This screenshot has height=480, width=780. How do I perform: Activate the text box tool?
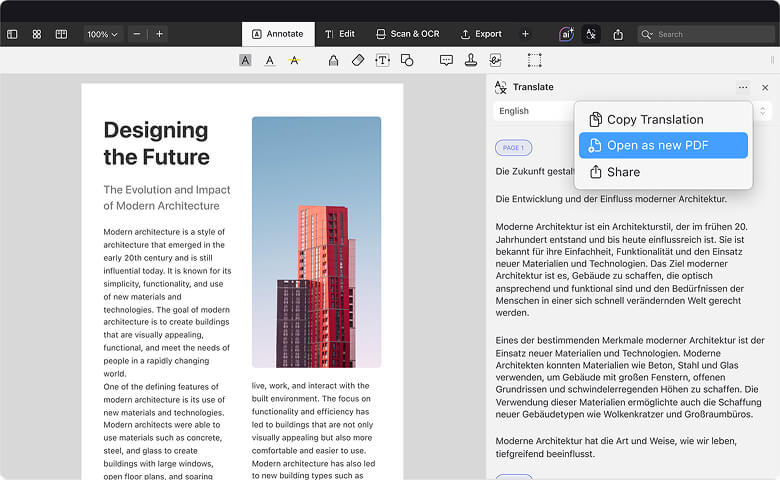click(382, 60)
